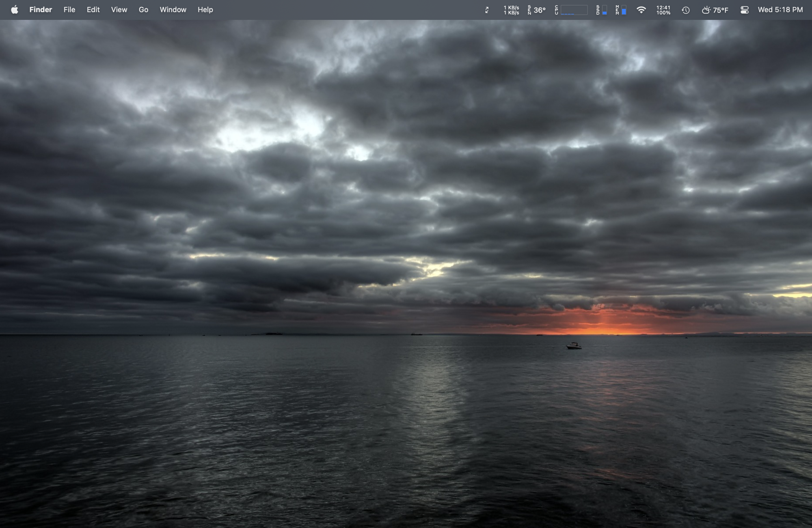The image size is (812, 528).
Task: Open the File menu
Action: pyautogui.click(x=69, y=10)
